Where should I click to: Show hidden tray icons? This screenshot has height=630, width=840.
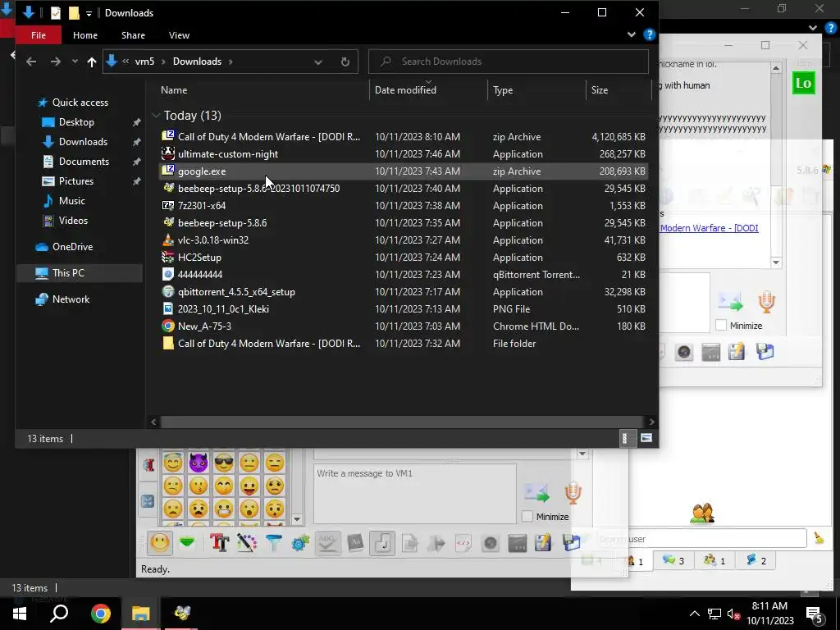click(x=694, y=614)
